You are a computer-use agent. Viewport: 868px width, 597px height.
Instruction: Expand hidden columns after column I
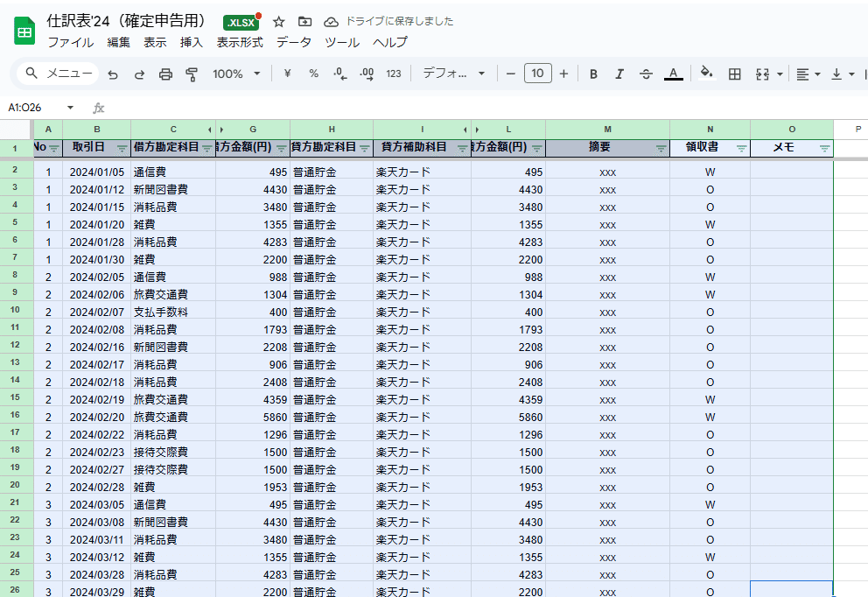465,130
